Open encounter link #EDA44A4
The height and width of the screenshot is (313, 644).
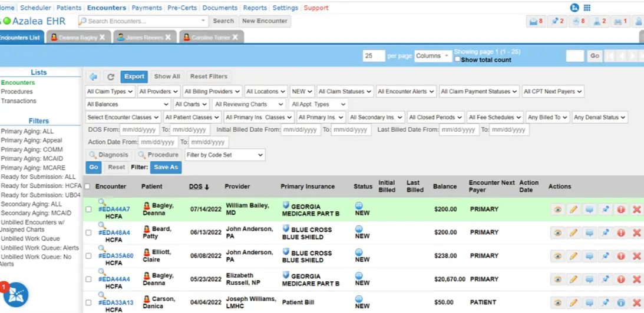click(114, 279)
